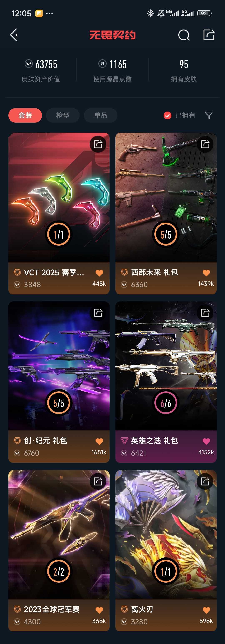
Task: Share the 英雄之选 礼包 card
Action: [205, 313]
